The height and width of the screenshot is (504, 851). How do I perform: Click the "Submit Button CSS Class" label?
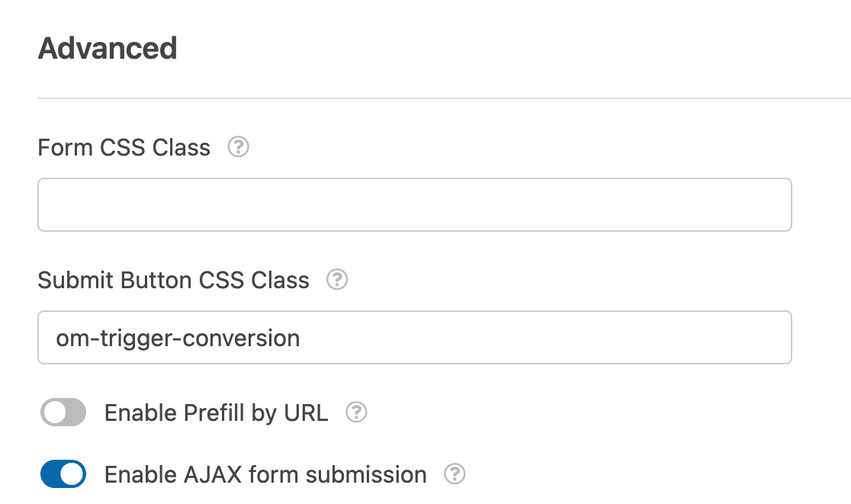pos(173,281)
